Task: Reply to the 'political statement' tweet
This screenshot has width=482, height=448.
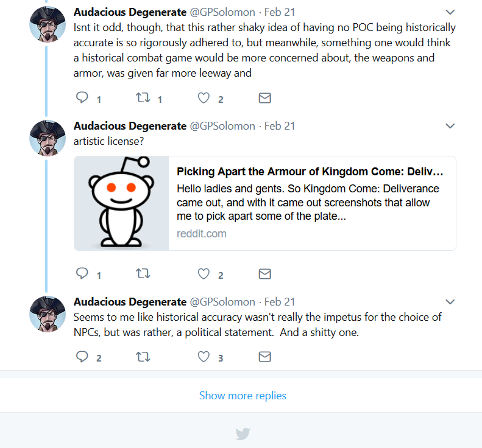Action: [82, 357]
